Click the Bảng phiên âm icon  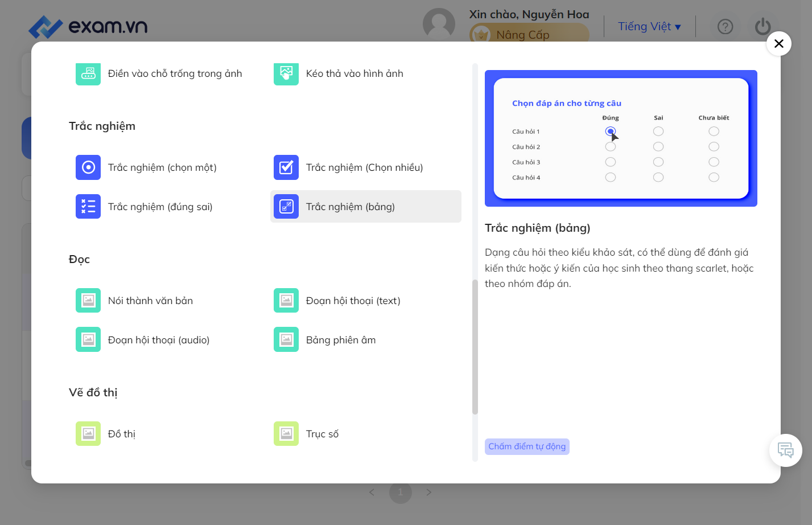click(286, 340)
